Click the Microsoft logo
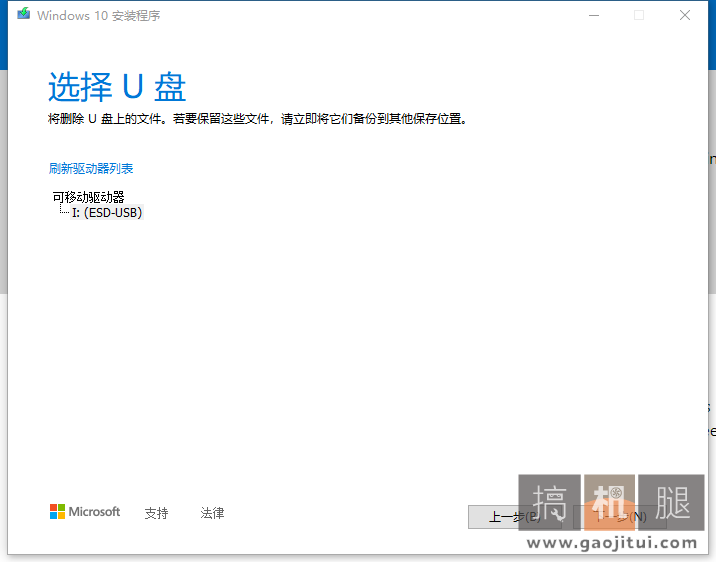Screen dimensions: 716x562 point(85,512)
